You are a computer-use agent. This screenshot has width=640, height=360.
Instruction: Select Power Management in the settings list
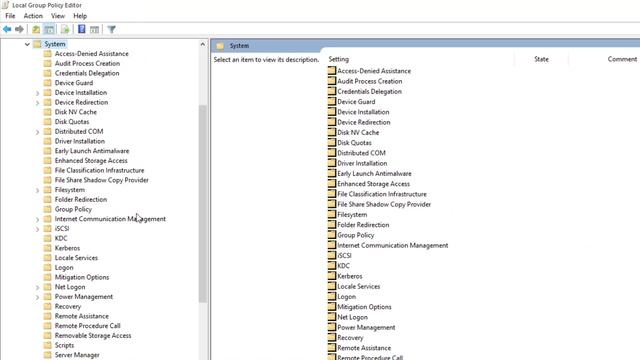(366, 327)
